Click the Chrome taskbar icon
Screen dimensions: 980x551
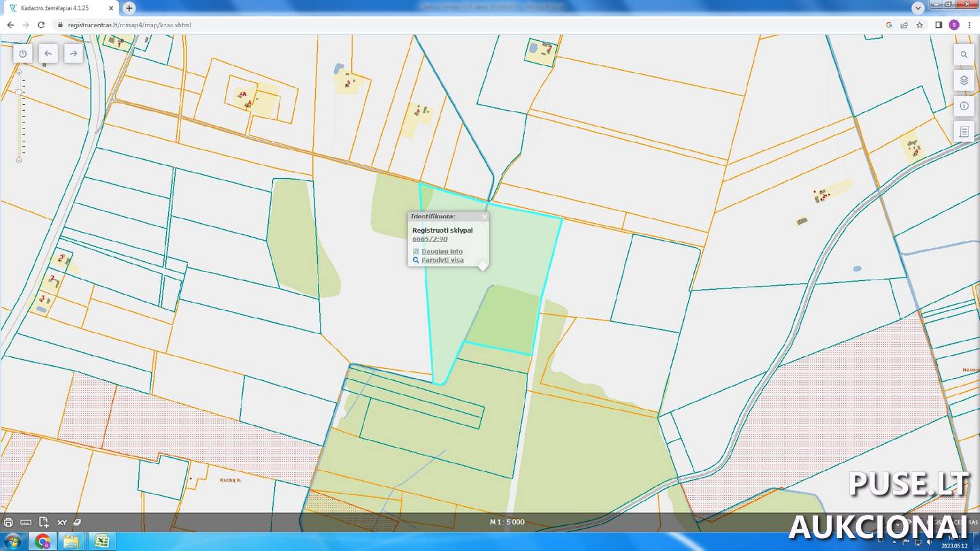click(42, 541)
